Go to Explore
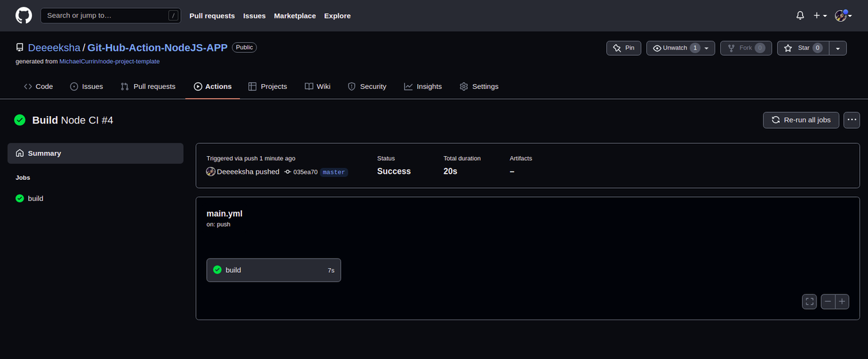The width and height of the screenshot is (868, 359). click(x=337, y=16)
